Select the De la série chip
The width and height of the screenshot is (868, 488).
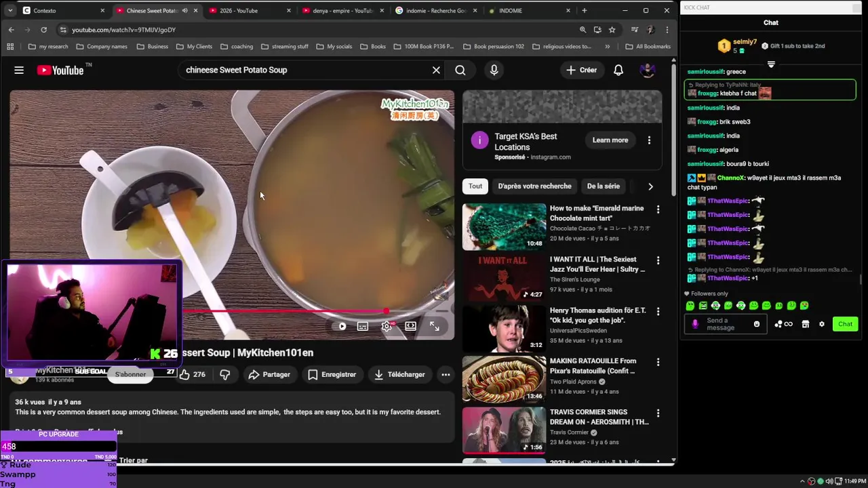[x=603, y=186]
